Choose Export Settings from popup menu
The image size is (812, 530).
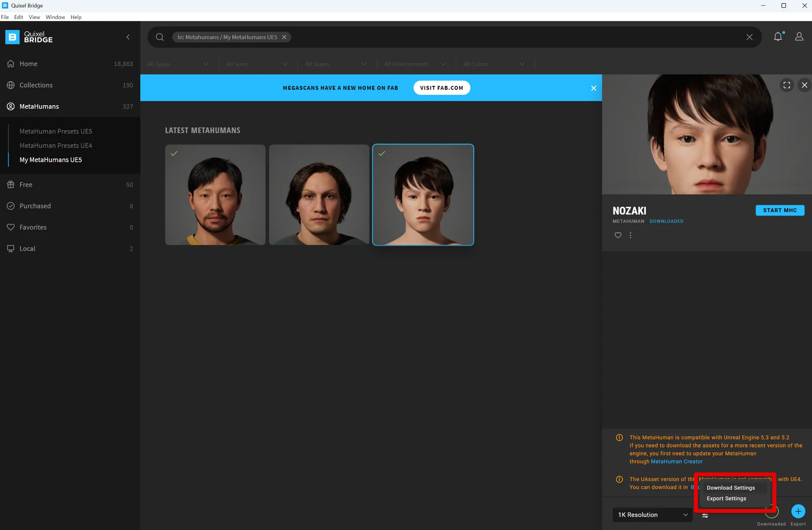(726, 498)
